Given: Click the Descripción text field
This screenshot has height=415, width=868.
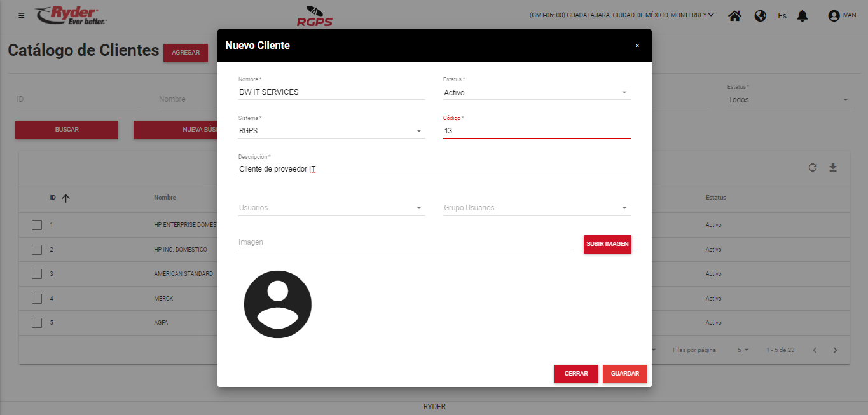Looking at the screenshot, I should [434, 169].
